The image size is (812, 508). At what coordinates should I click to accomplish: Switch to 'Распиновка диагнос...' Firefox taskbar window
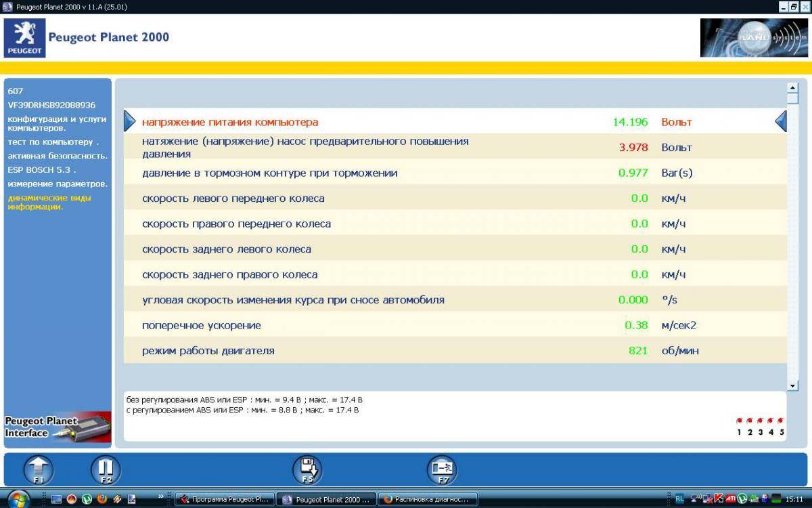click(428, 499)
